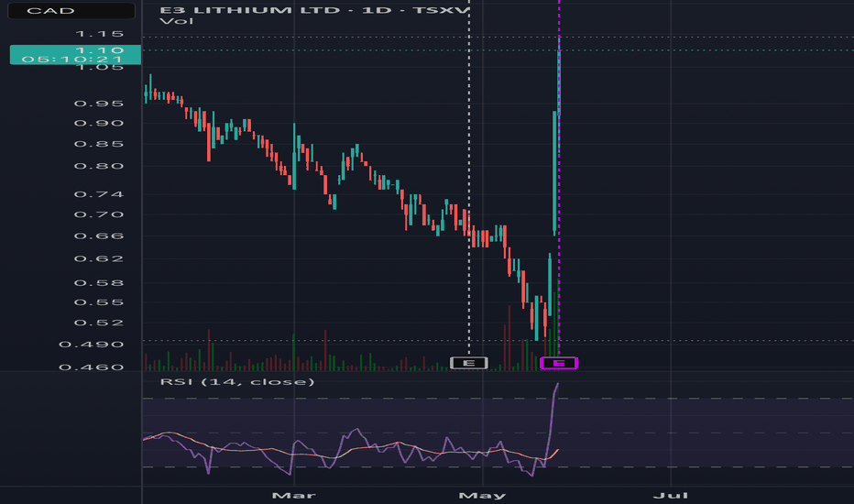
Task: Select the RSI (14, close) indicator label
Action: pyautogui.click(x=237, y=381)
